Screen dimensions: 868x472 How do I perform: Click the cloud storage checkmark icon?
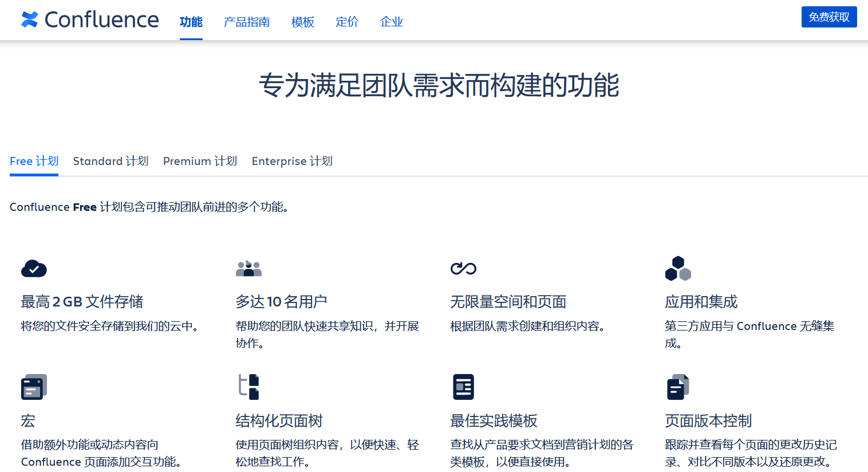click(x=34, y=268)
